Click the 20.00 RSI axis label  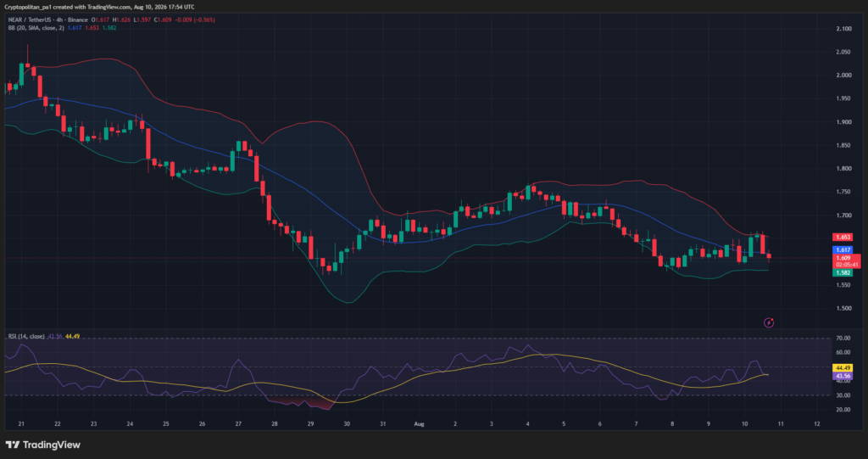pyautogui.click(x=845, y=410)
